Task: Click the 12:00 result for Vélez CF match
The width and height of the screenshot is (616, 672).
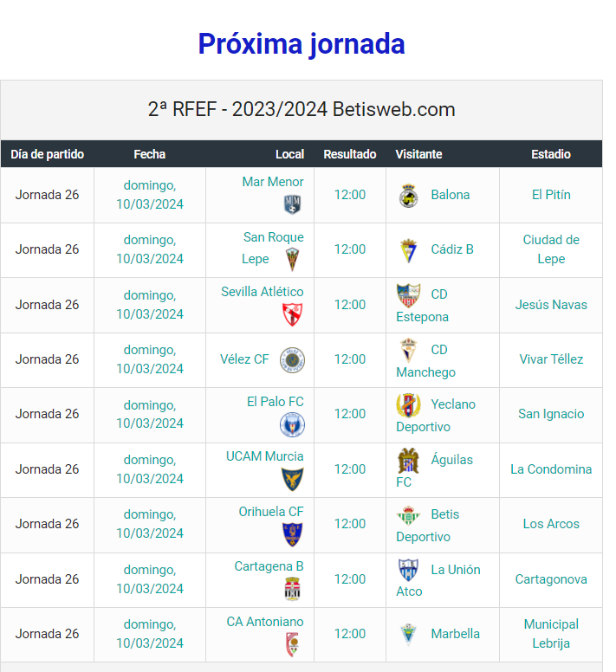Action: click(350, 359)
